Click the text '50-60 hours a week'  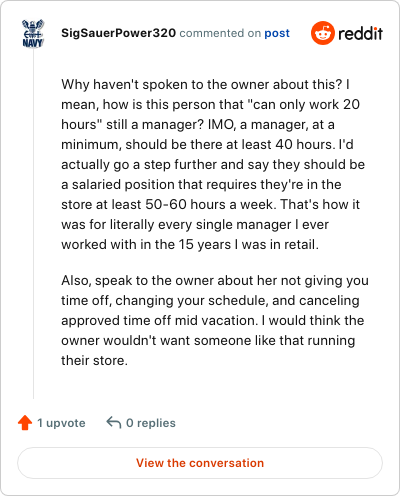(x=211, y=204)
